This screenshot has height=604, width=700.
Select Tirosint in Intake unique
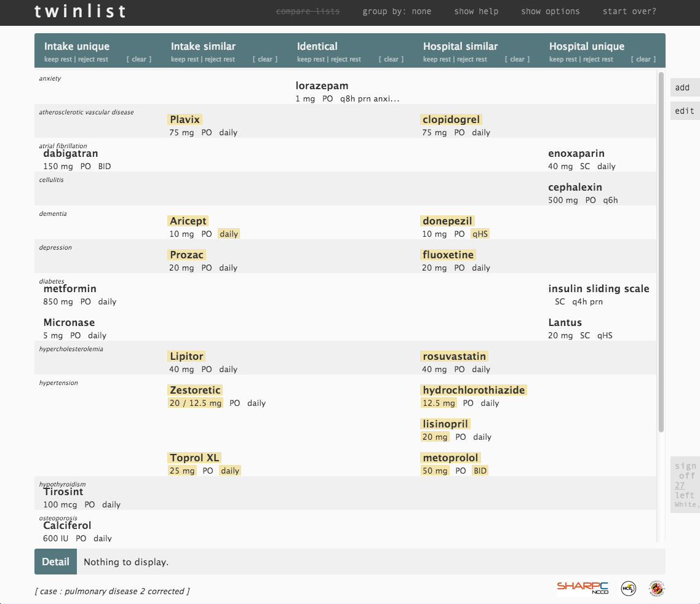click(63, 492)
